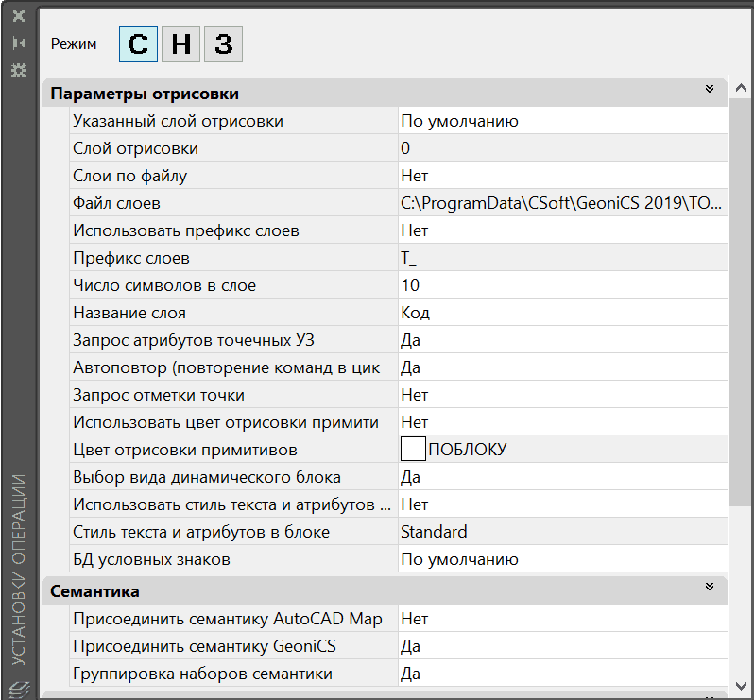Open the Название слоя value Код
This screenshot has height=700, width=754.
(x=562, y=313)
